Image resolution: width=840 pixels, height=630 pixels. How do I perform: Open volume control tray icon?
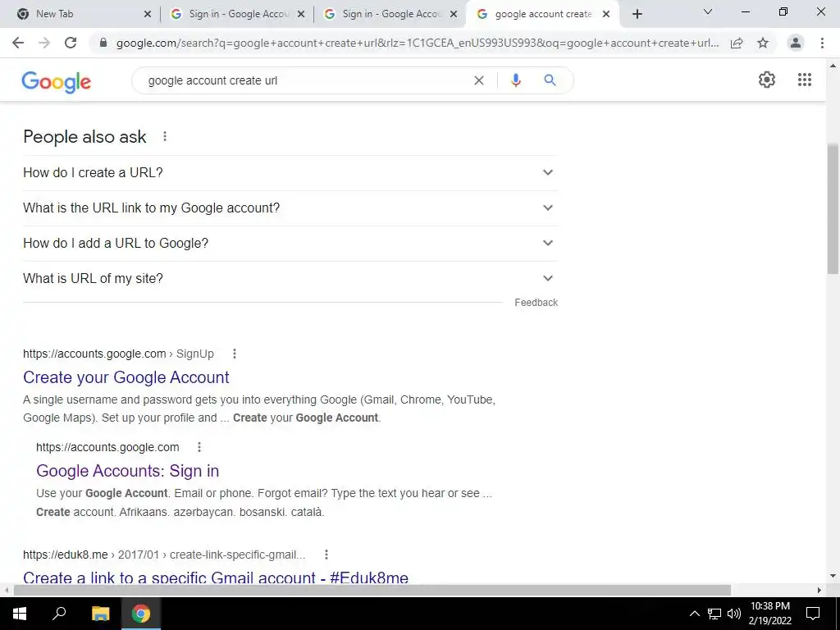734,614
